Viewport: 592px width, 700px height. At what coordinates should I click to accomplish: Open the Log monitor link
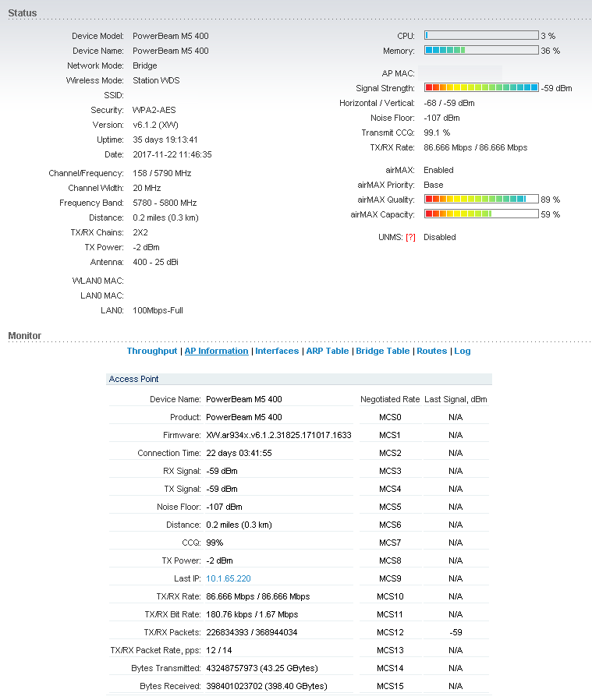[463, 351]
